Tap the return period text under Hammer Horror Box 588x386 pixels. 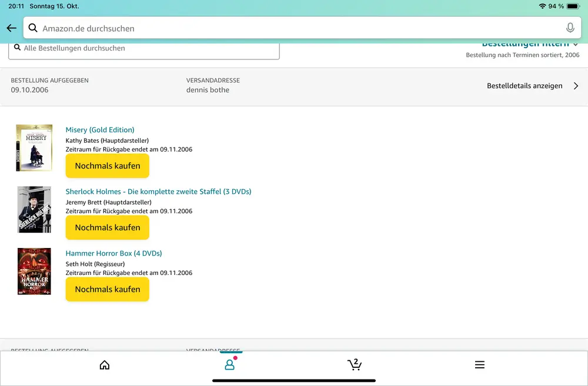(129, 273)
